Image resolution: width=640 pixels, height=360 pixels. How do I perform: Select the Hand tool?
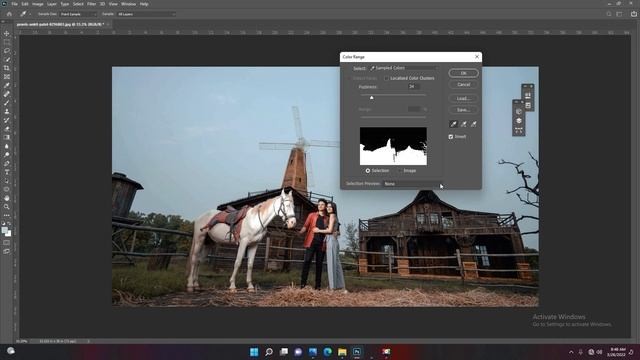coord(7,198)
